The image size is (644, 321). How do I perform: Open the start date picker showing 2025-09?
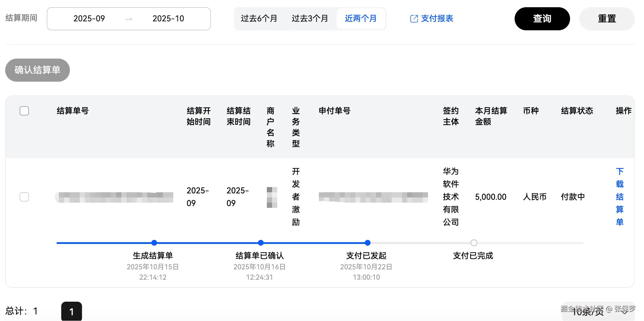tap(89, 18)
